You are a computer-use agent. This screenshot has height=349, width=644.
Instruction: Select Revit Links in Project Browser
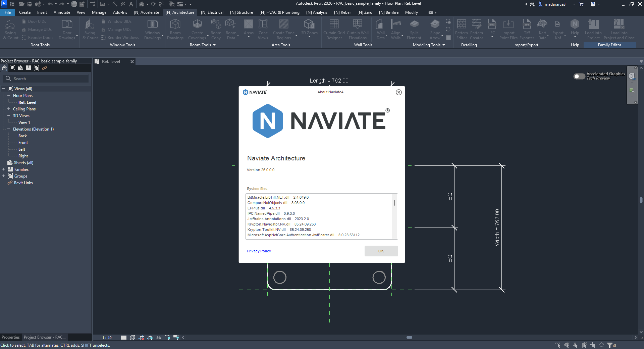[x=23, y=183]
